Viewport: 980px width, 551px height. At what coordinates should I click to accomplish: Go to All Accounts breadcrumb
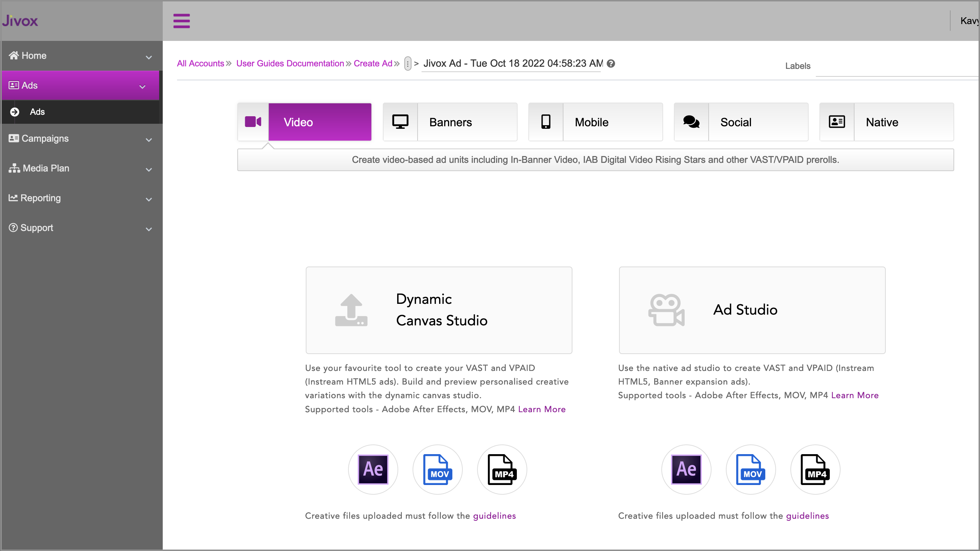[200, 63]
